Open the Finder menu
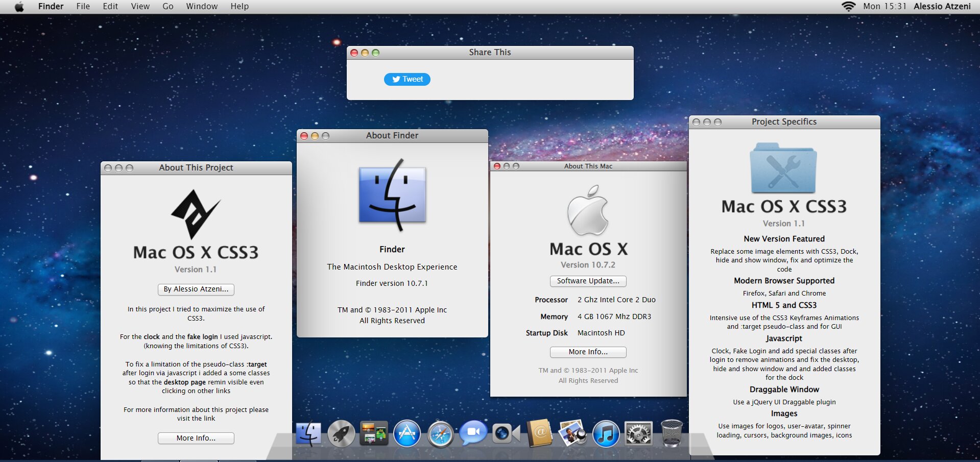This screenshot has height=462, width=980. click(51, 7)
